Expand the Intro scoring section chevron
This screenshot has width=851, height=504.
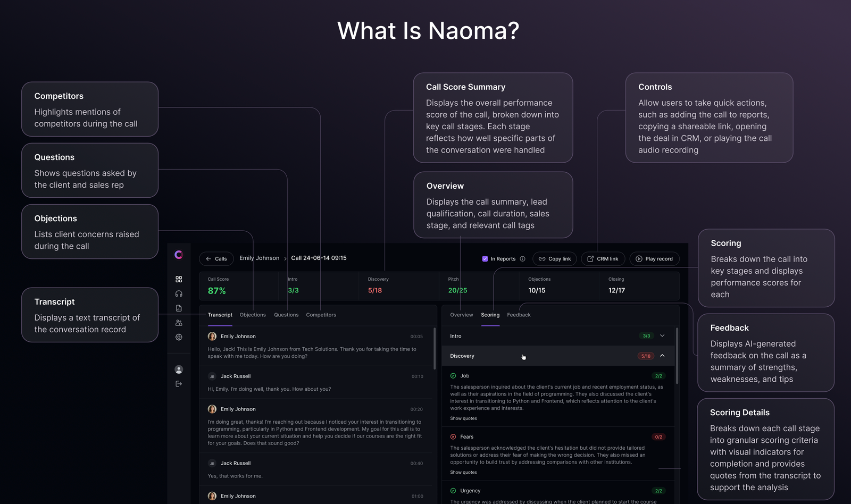pyautogui.click(x=662, y=336)
